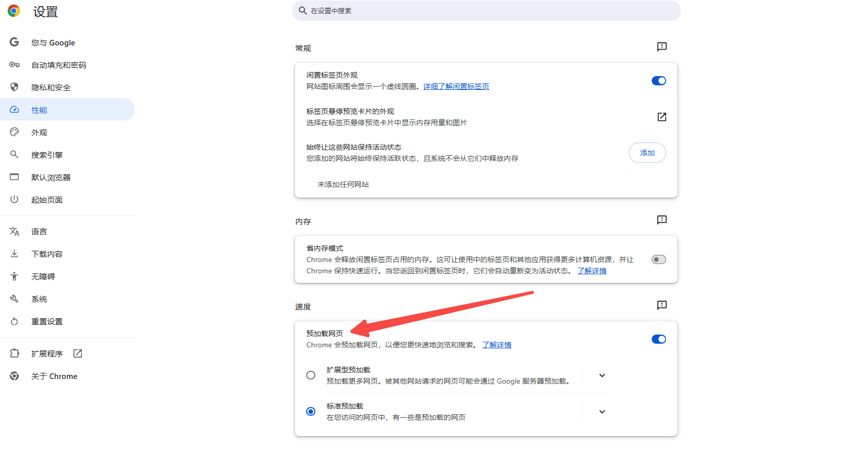The height and width of the screenshot is (451, 868).
Task: Click the wrench icon for 系统
Action: [14, 299]
